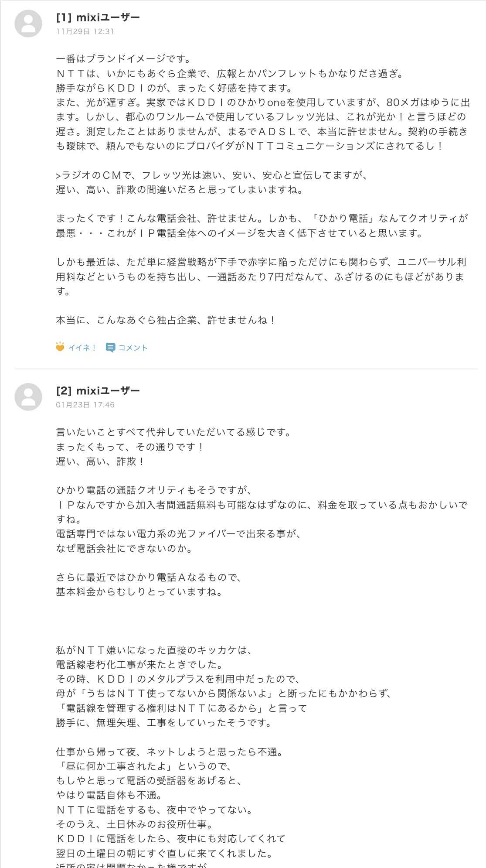Click the line 基本料金からむしりとっていますね。
Viewport: 486px width, 868px height.
(x=139, y=592)
